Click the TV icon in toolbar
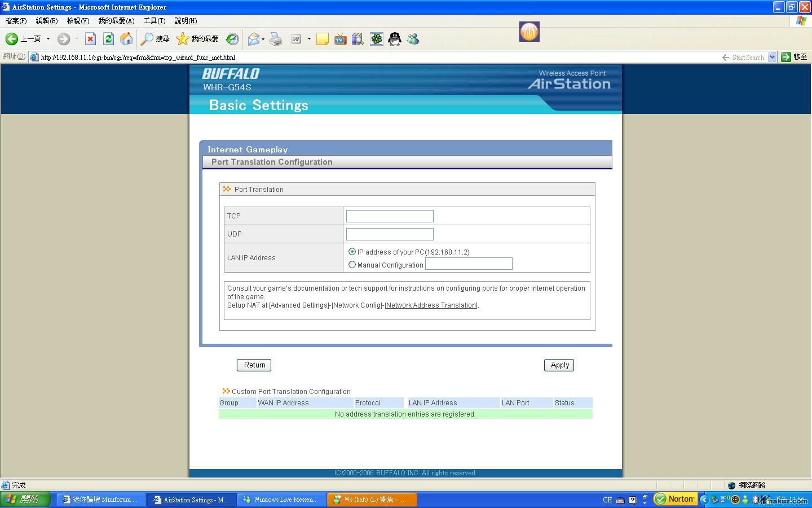Viewport: 812px width, 508px height. [x=340, y=38]
